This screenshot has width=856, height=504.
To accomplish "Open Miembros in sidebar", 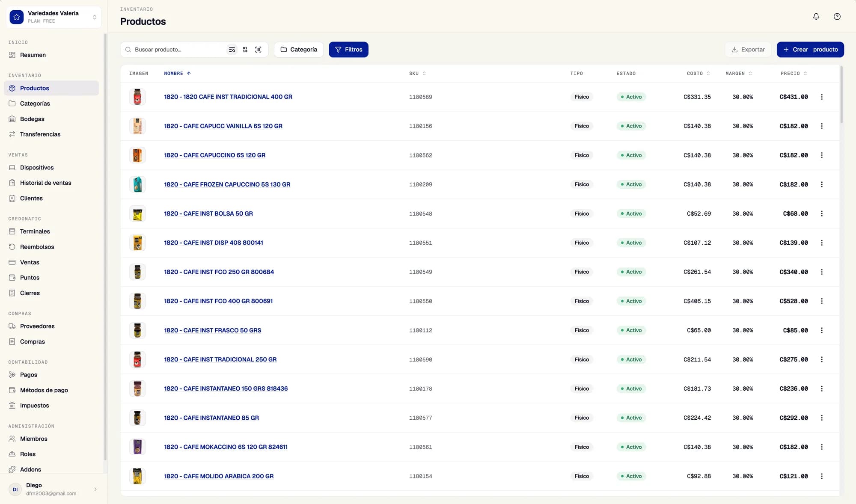I will [x=51, y=439].
